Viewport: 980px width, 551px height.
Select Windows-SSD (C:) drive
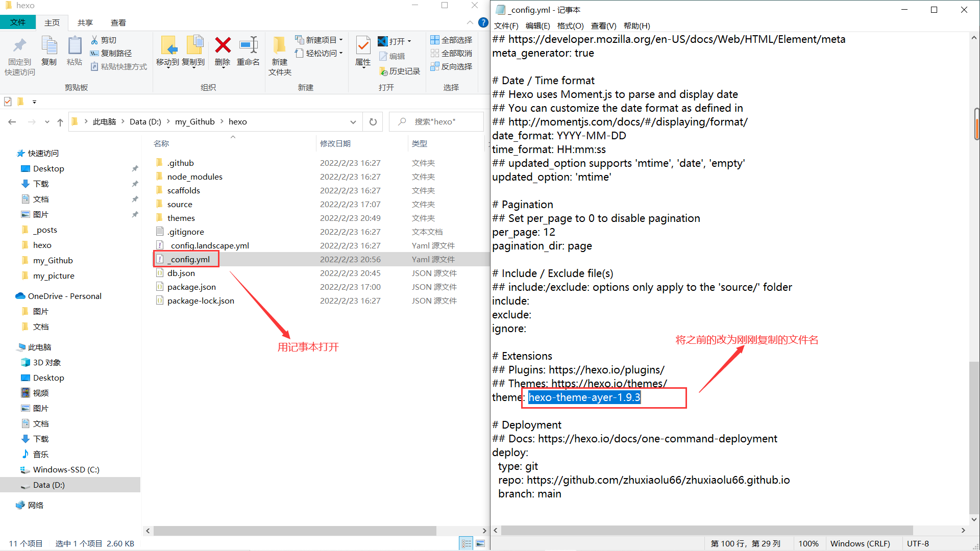(66, 469)
